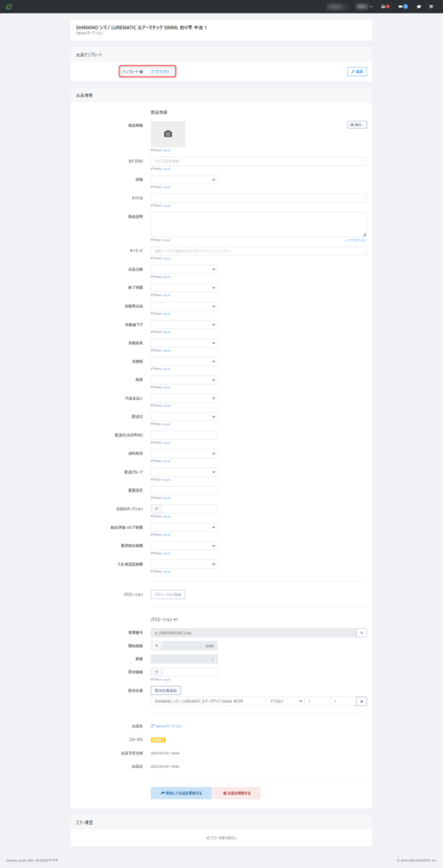Click the 保存して出品を更新する button
443x868 pixels.
tap(181, 793)
